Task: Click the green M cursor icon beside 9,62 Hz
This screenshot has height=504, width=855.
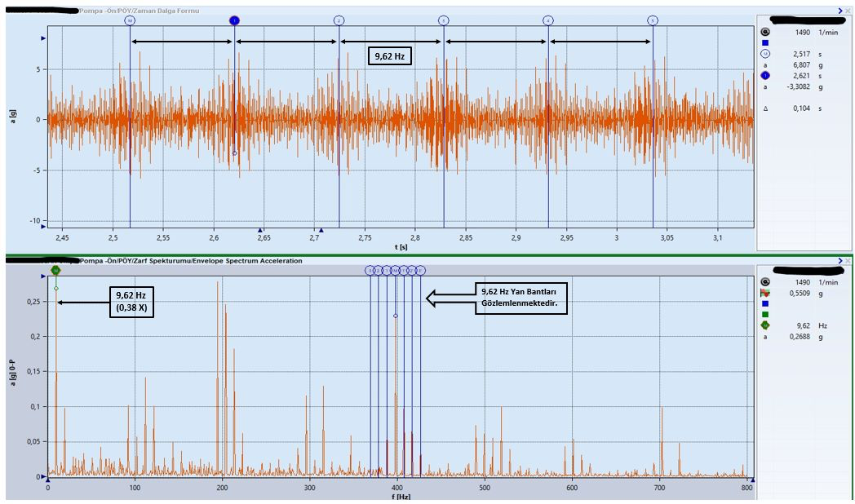Action: [765, 325]
